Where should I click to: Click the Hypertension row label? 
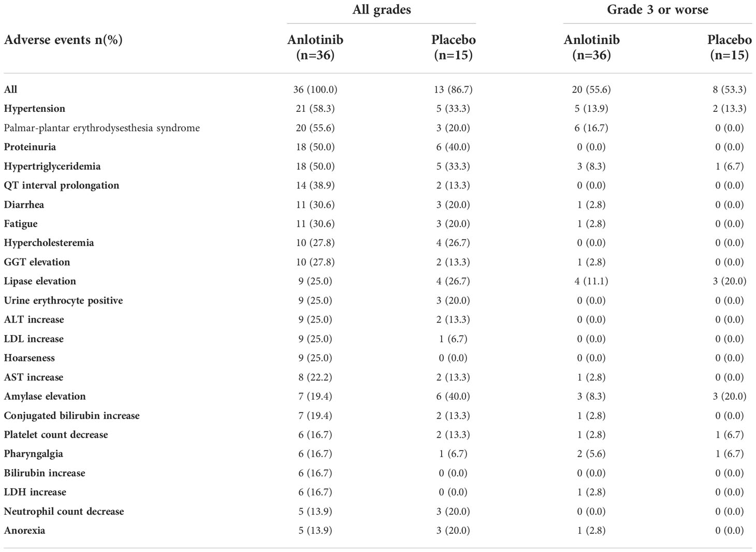(x=35, y=109)
